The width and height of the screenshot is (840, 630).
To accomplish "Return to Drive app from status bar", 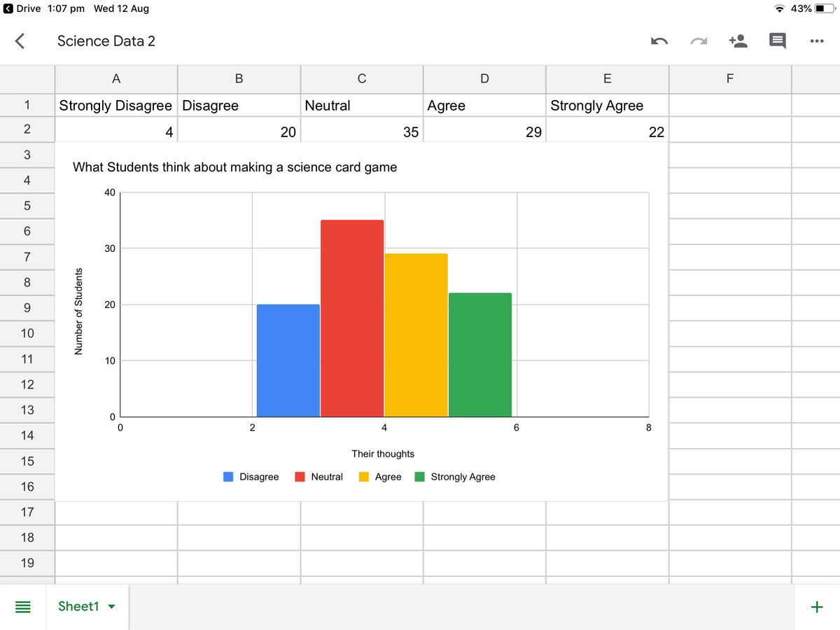I will (x=22, y=8).
